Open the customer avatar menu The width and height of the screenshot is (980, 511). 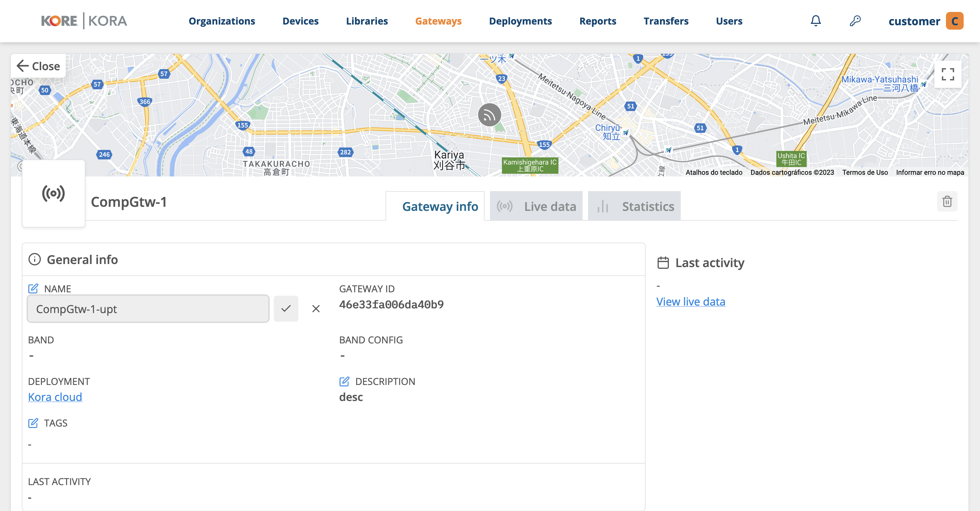coord(954,21)
